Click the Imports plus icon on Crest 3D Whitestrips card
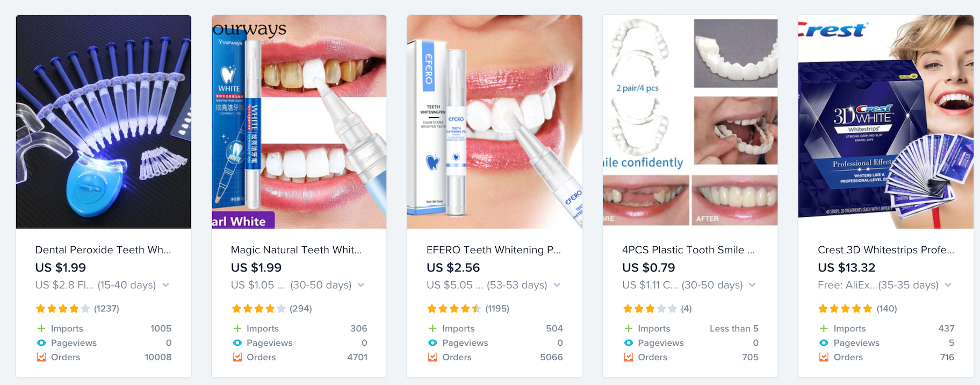The height and width of the screenshot is (385, 980). click(x=824, y=329)
